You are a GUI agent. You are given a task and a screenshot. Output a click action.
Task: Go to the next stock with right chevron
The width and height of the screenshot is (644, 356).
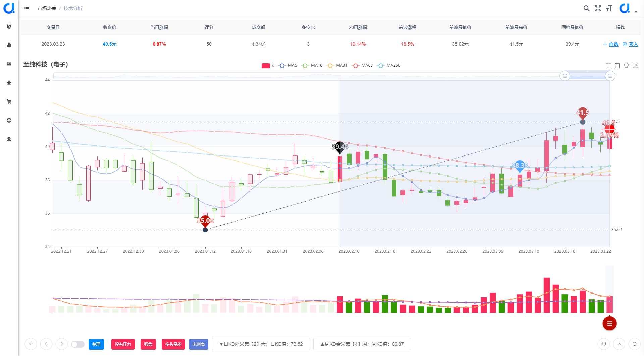[x=62, y=344]
